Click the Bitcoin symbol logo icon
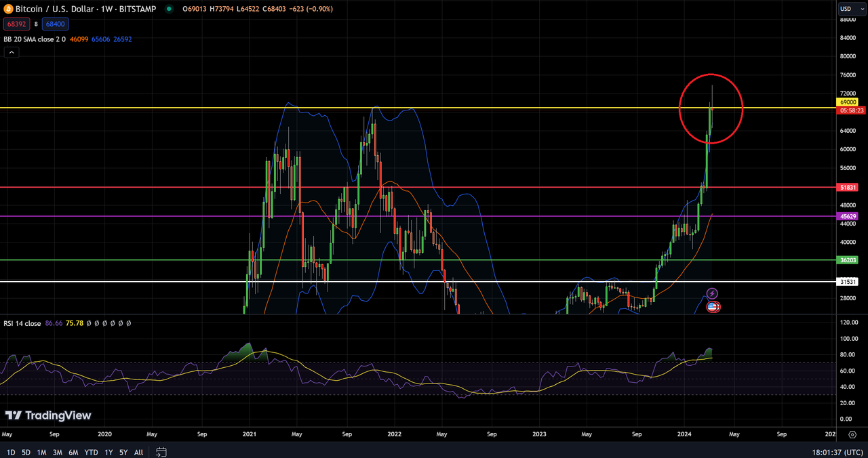The width and height of the screenshot is (868, 458). coord(8,9)
